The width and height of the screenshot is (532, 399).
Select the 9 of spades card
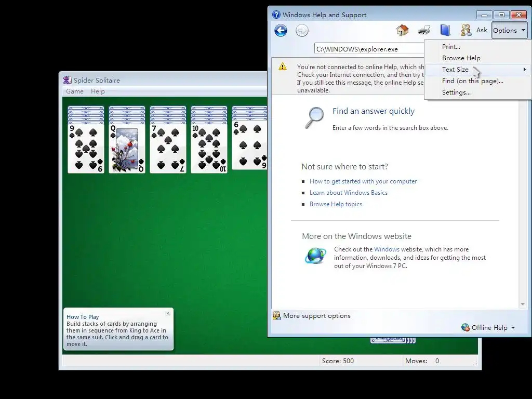click(x=86, y=149)
